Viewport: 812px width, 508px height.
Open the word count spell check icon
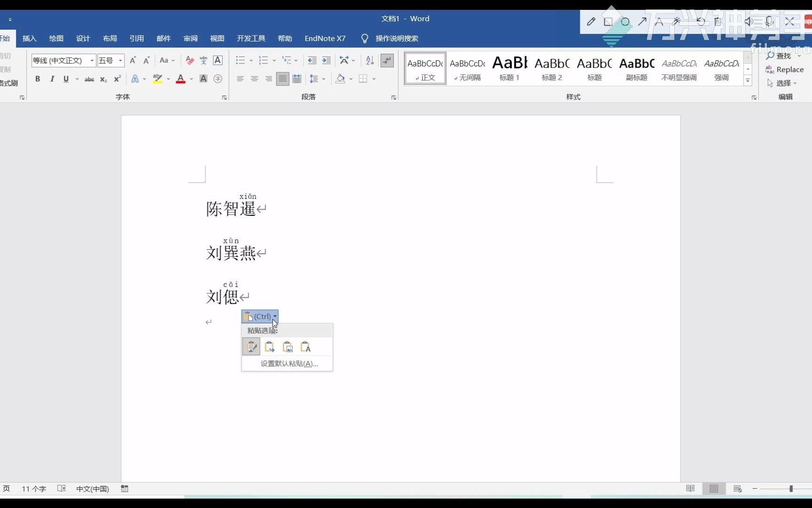tap(62, 489)
